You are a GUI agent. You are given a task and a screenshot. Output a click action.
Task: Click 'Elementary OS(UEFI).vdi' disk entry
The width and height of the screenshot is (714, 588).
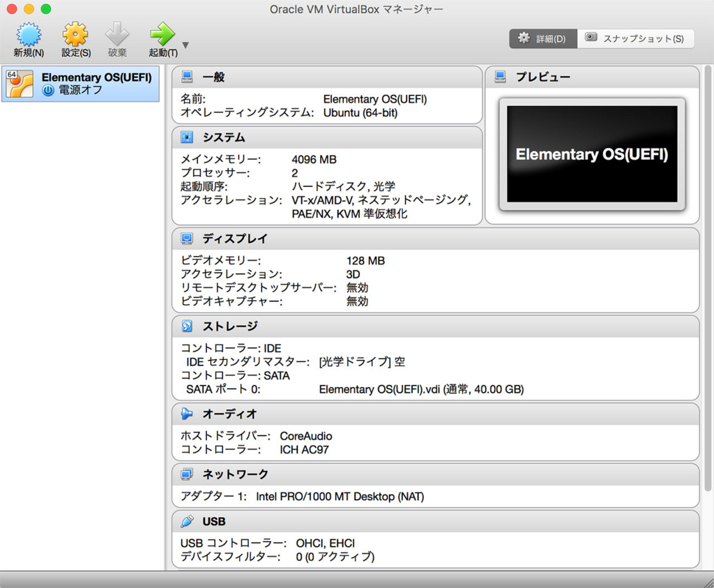[421, 389]
